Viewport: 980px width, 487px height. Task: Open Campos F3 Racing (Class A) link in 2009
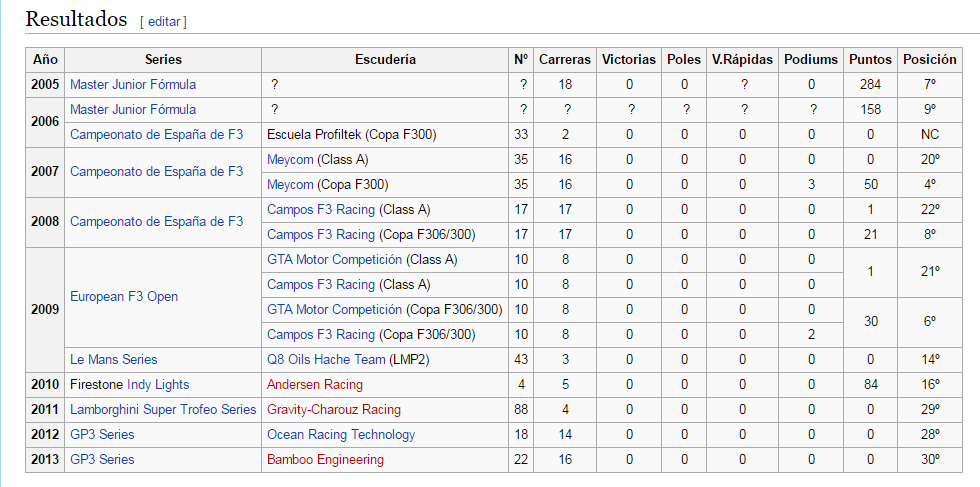(321, 284)
